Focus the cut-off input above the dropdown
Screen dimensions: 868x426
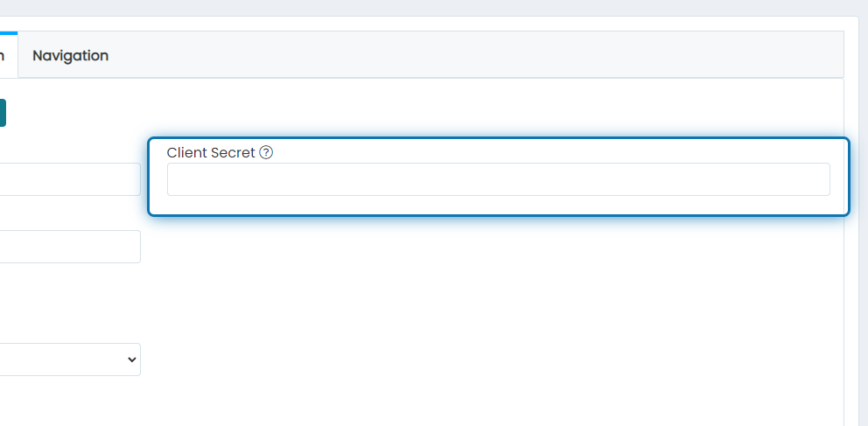pyautogui.click(x=70, y=247)
